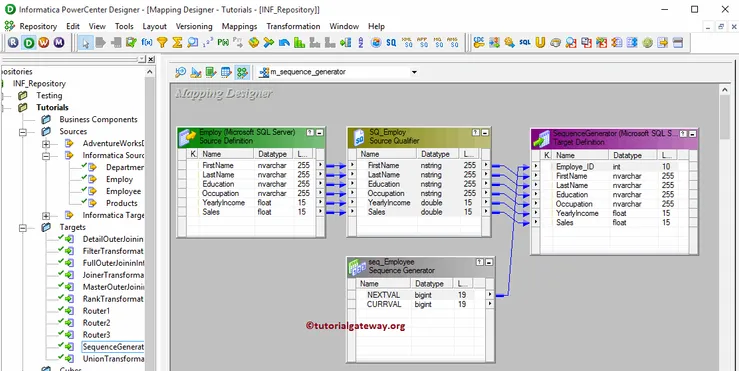Click the Expression f(x) transformation icon
Screen dimensions: 739x371
(x=147, y=43)
